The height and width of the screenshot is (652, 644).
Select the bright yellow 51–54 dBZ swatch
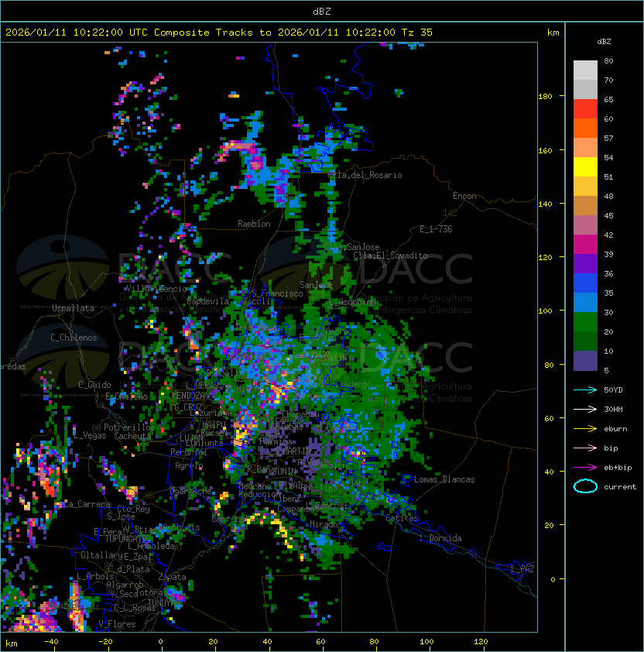[x=585, y=167]
